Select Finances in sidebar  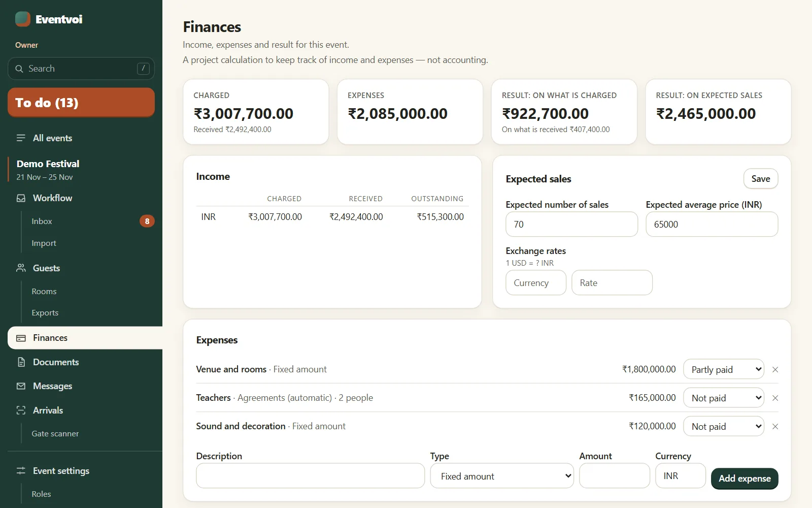pyautogui.click(x=85, y=338)
